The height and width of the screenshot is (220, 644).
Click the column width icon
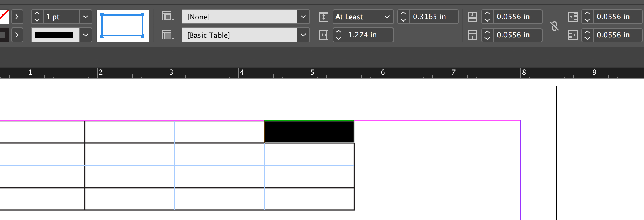pyautogui.click(x=324, y=35)
